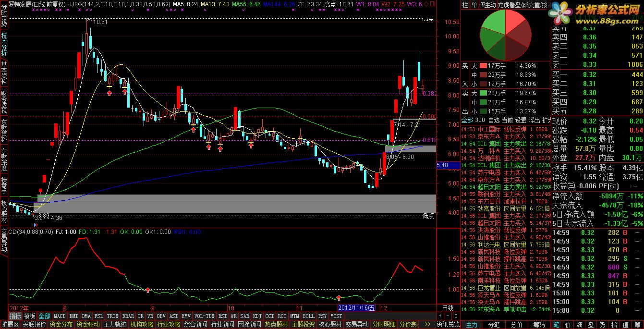The height and width of the screenshot is (329, 644).
Task: Switch to 筹码 tab in right panel
Action: point(539,325)
